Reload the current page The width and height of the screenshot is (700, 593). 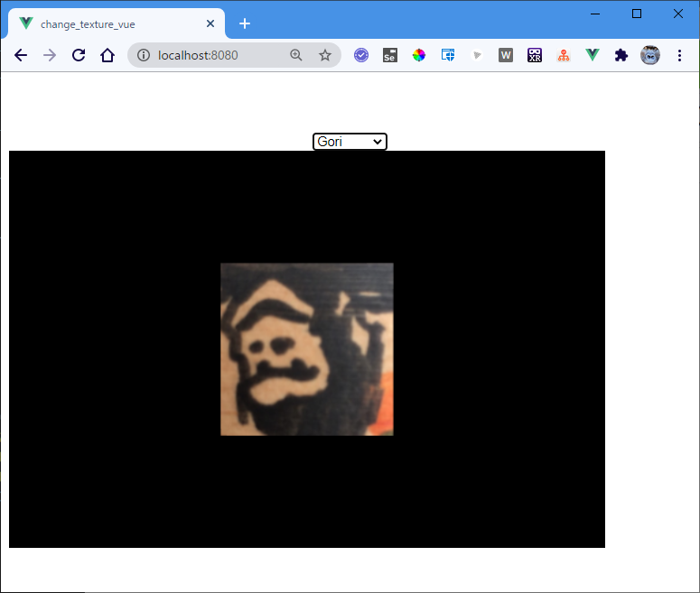79,55
